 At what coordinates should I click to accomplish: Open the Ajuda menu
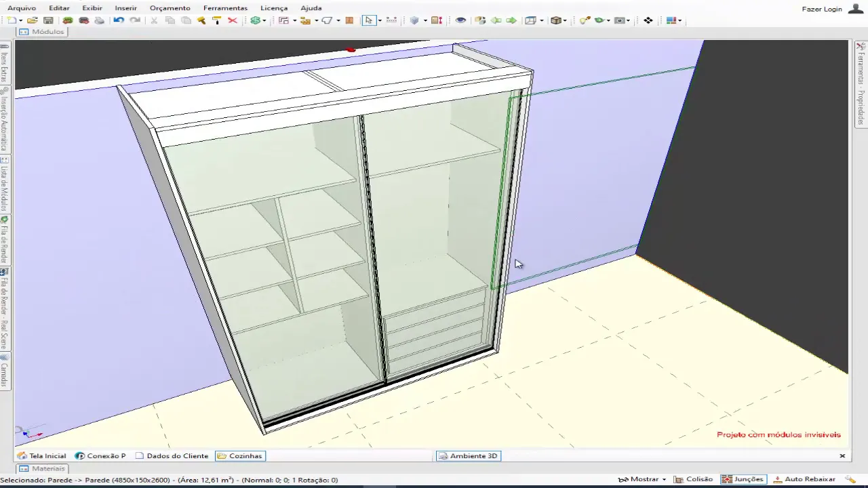311,8
